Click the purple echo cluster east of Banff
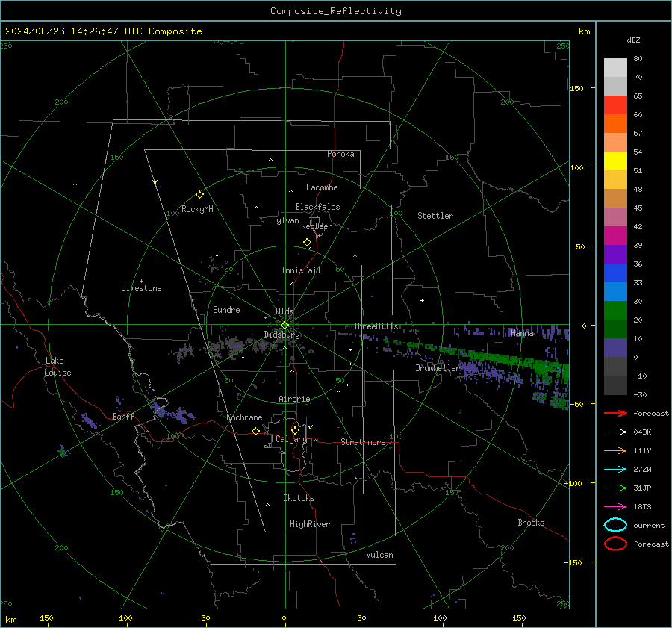The image size is (672, 628). [173, 412]
